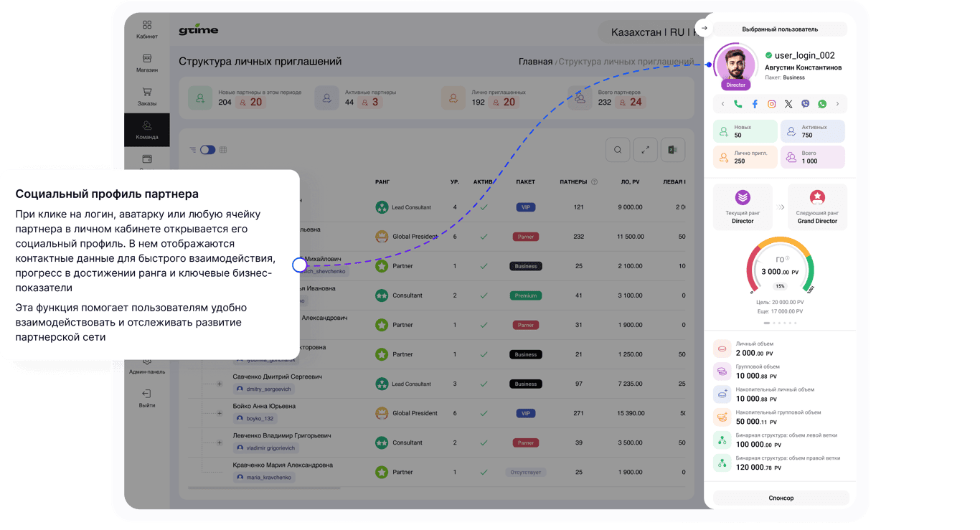
Task: Expand the Левченко Владимир Григорьевич tree node
Action: 220,443
